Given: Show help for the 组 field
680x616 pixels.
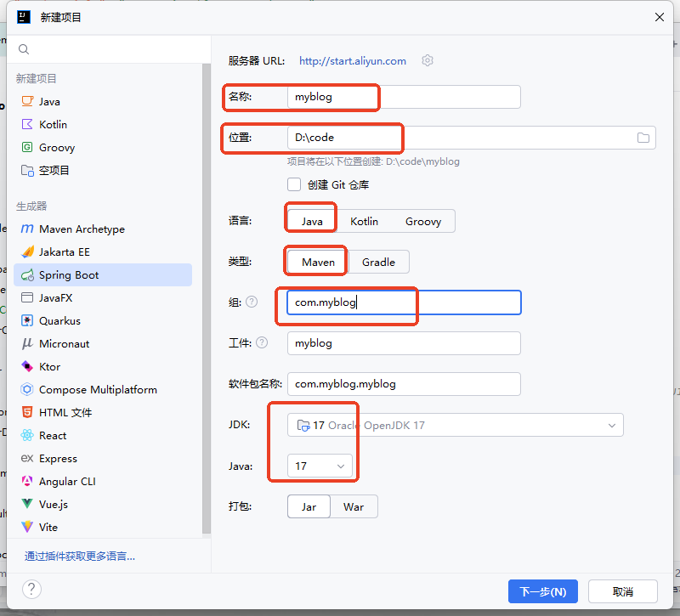Looking at the screenshot, I should point(252,302).
